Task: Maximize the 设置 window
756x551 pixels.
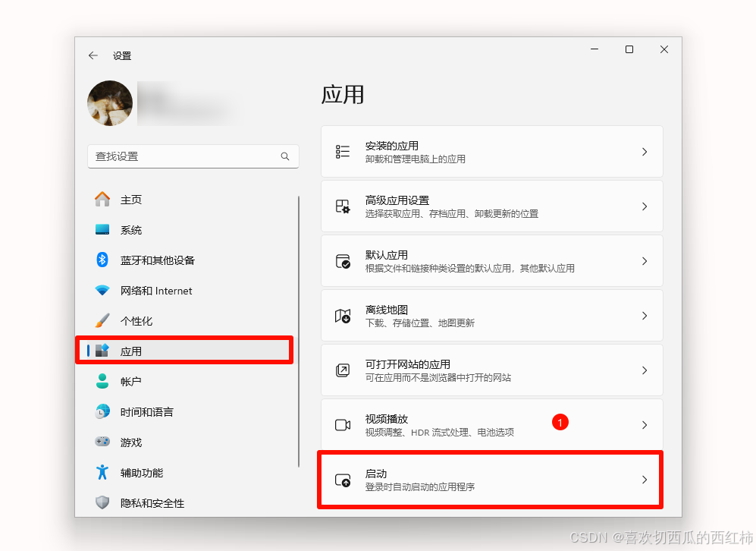Action: point(629,49)
